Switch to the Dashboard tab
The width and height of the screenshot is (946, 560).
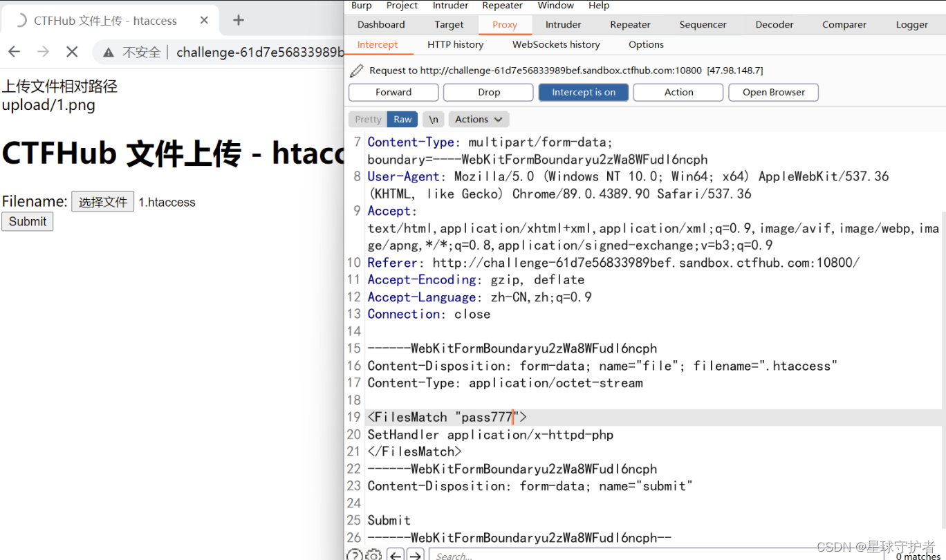(x=381, y=25)
